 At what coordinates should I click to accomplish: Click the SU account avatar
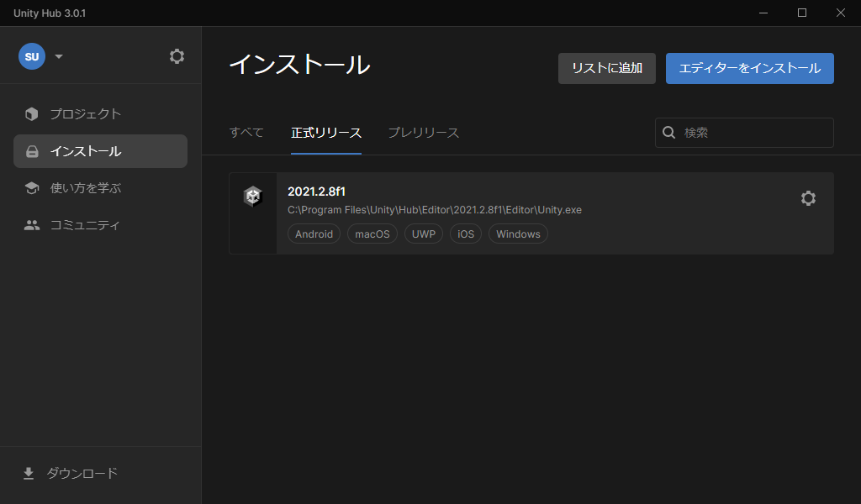[x=32, y=56]
